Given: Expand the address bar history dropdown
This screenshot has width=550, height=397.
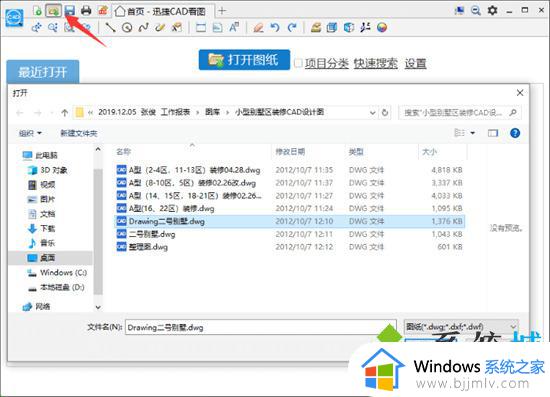Looking at the screenshot, I should (373, 113).
